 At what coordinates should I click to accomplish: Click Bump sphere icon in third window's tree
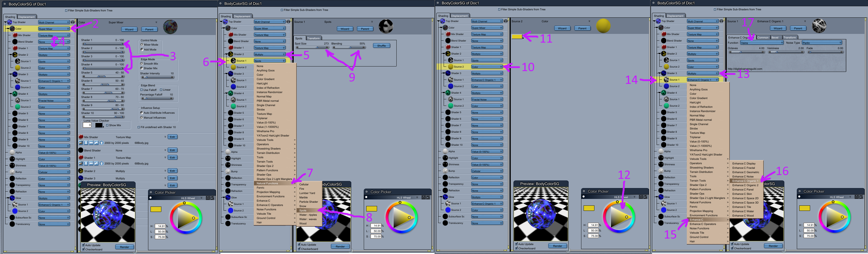coord(445,171)
